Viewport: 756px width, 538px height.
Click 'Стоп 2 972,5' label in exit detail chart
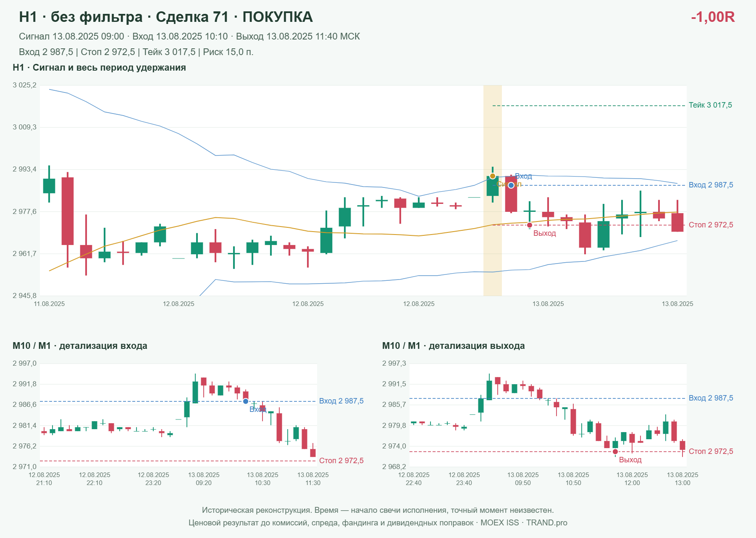point(711,451)
